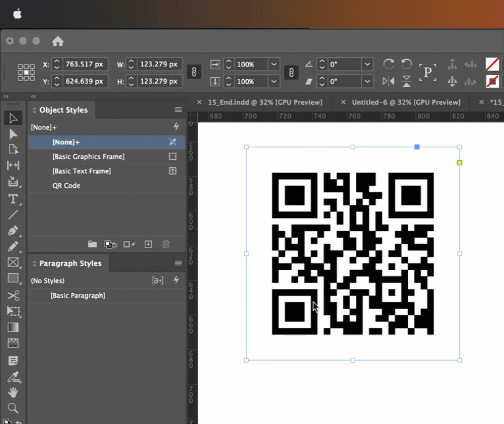This screenshot has height=424, width=504.
Task: Select the Zoom tool
Action: pos(13,408)
